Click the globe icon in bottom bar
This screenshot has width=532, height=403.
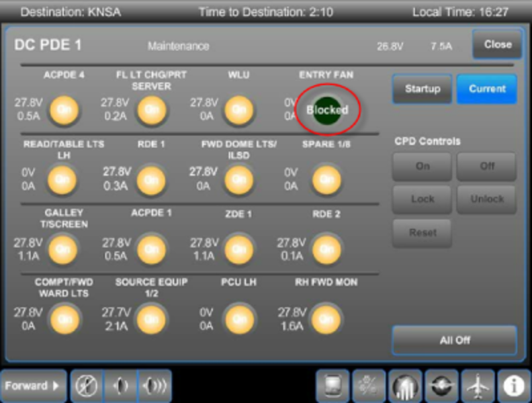(442, 386)
